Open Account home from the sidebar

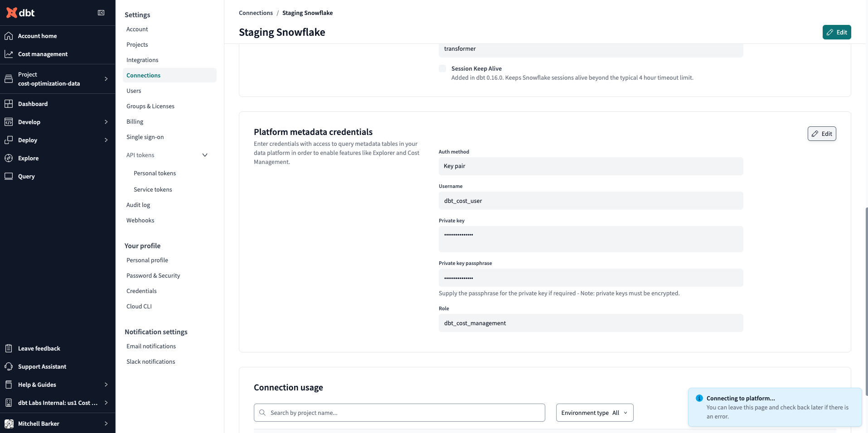[37, 36]
